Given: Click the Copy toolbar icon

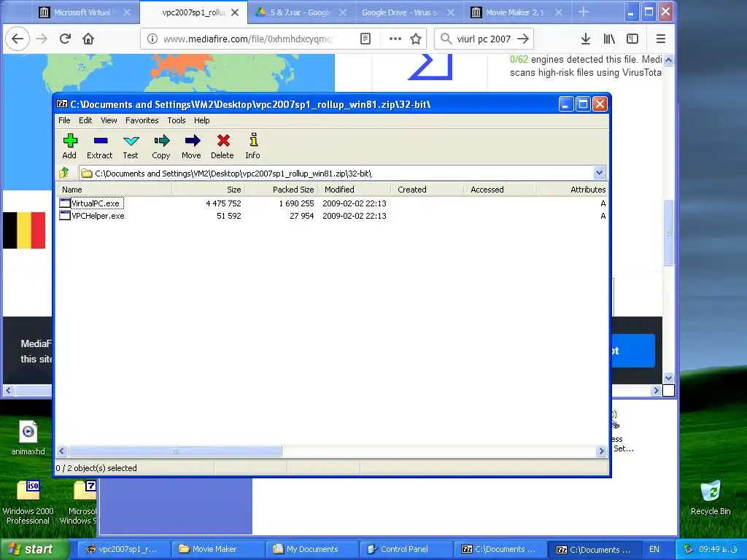Looking at the screenshot, I should [161, 146].
